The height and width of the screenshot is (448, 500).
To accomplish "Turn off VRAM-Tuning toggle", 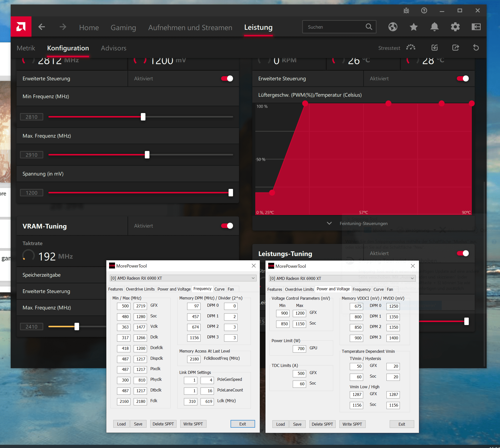I will [227, 226].
